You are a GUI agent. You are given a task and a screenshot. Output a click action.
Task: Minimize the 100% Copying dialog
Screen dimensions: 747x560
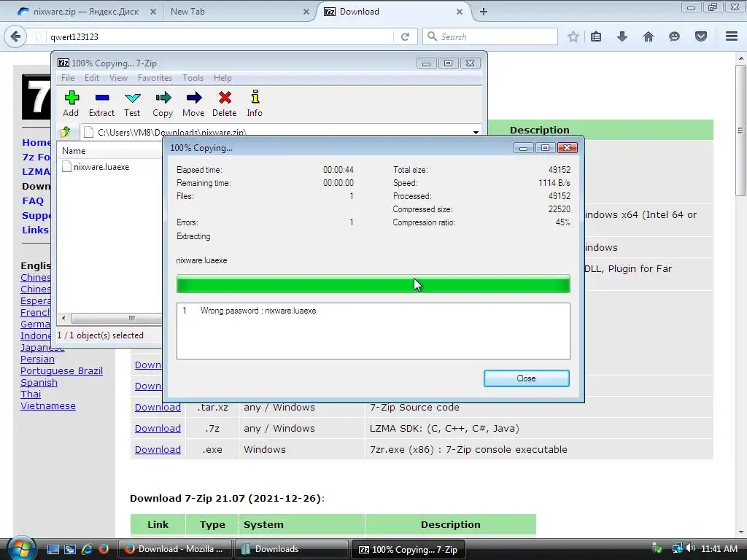click(523, 147)
